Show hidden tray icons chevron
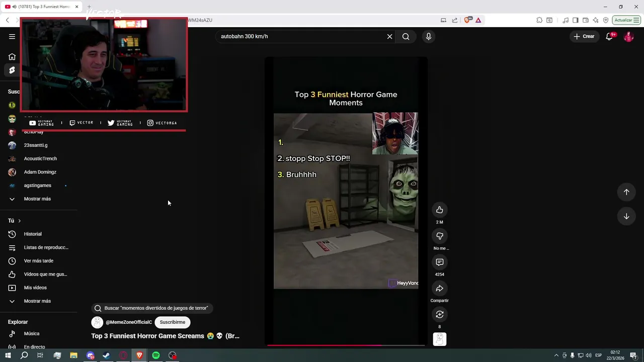This screenshot has height=362, width=644. [556, 355]
